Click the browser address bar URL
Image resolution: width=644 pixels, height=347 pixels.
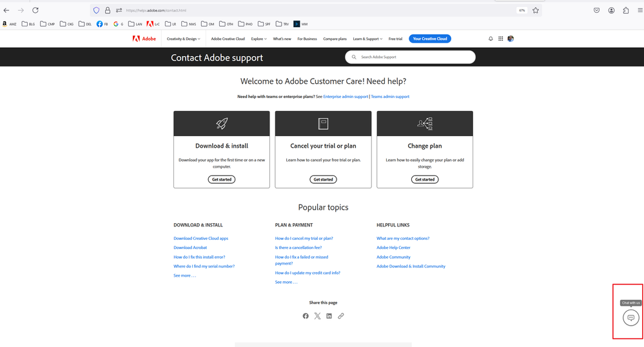156,10
